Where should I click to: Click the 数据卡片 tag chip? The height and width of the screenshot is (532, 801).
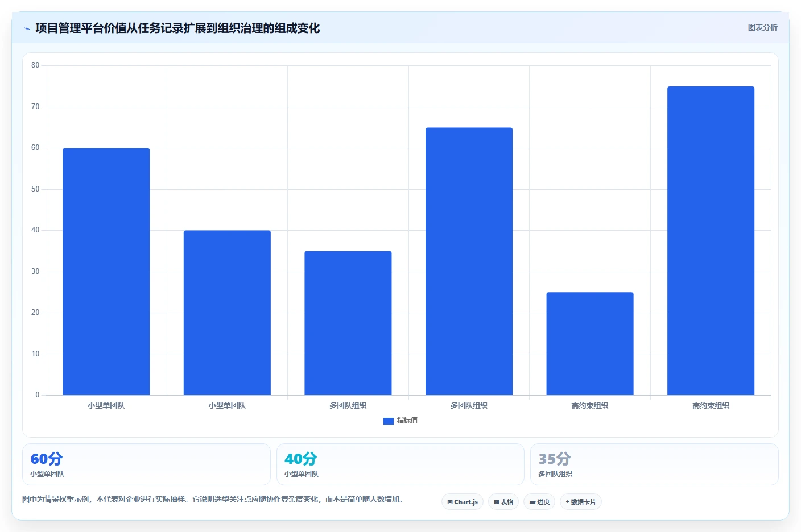[x=581, y=502]
